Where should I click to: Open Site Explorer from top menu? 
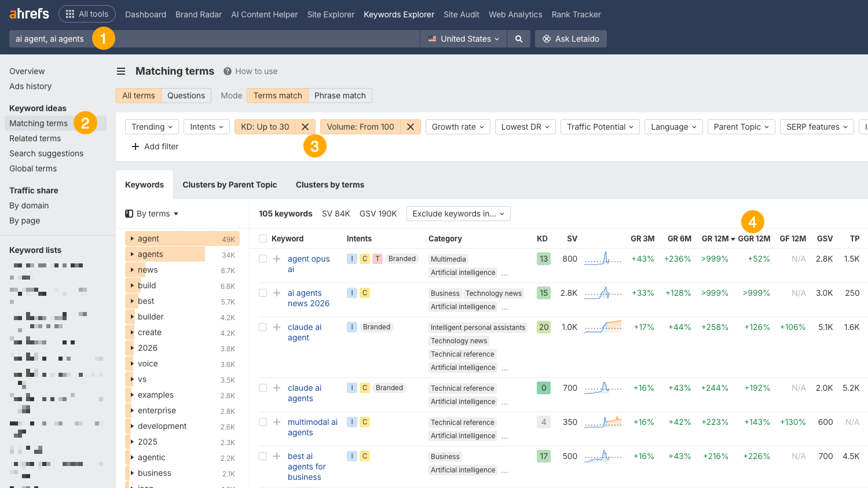pos(331,14)
